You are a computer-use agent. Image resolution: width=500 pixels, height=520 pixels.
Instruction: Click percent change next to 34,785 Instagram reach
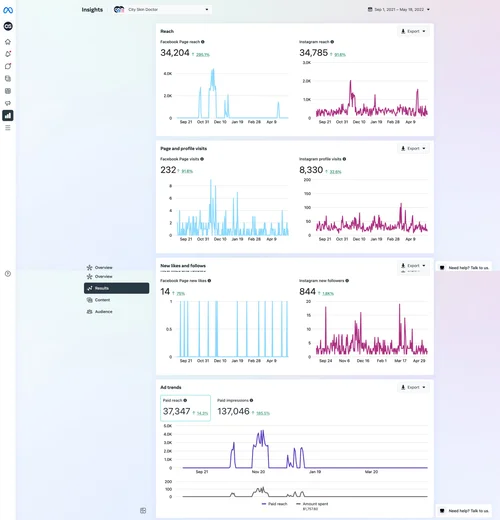tap(340, 55)
